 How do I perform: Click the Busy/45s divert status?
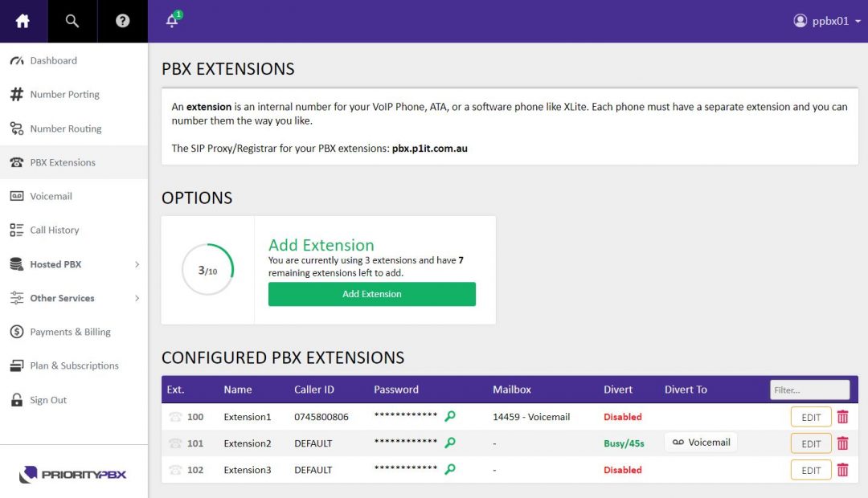point(624,443)
